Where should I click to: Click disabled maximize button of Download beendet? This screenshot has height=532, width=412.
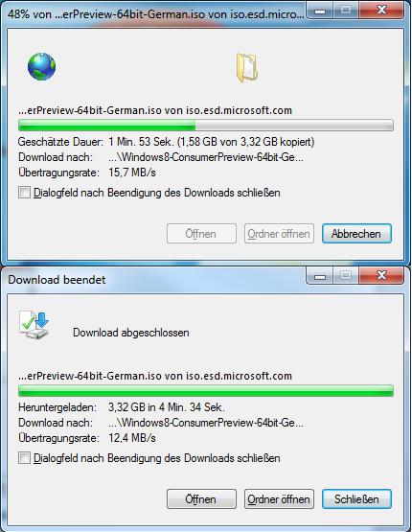pyautogui.click(x=346, y=276)
